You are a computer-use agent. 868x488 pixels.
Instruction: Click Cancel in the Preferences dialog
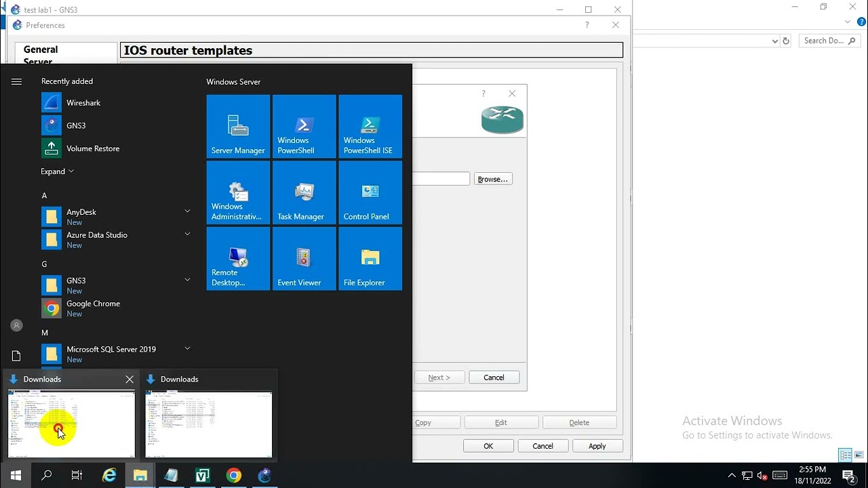(x=542, y=446)
